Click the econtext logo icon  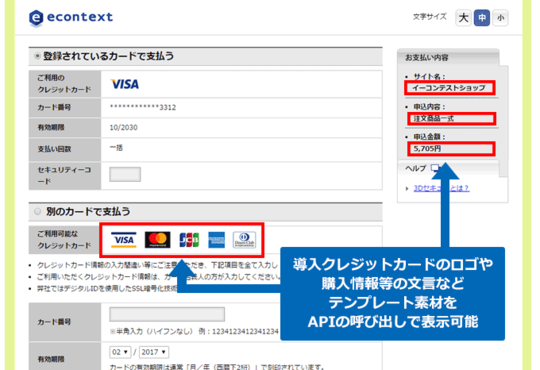click(36, 18)
